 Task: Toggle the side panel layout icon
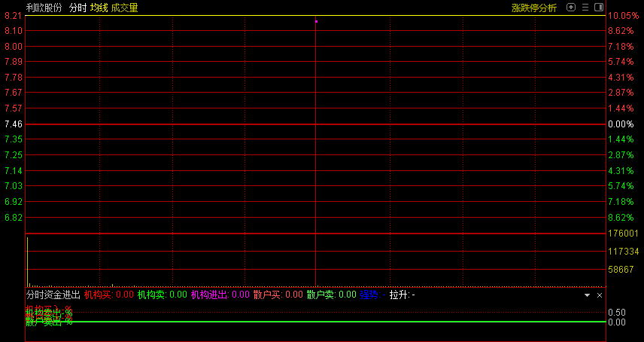pos(599,8)
